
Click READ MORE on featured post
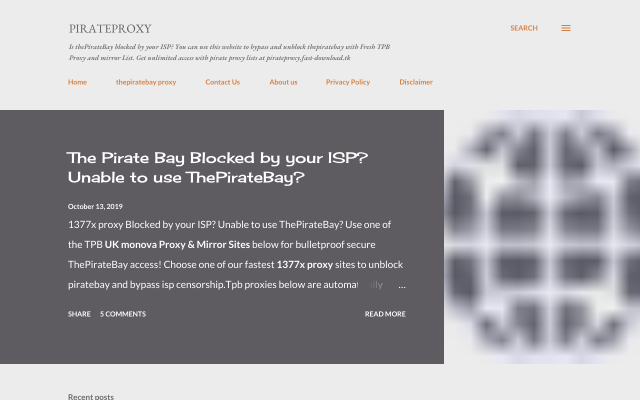pyautogui.click(x=385, y=314)
